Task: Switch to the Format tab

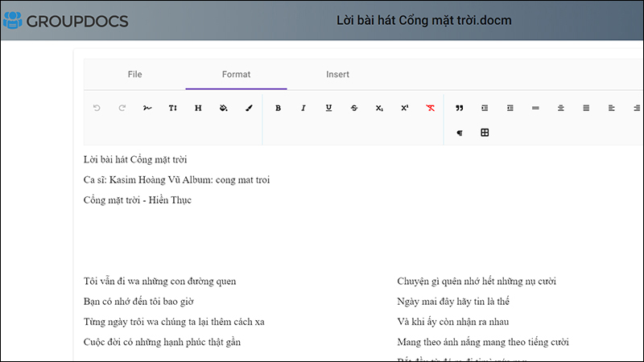Action: pos(236,74)
